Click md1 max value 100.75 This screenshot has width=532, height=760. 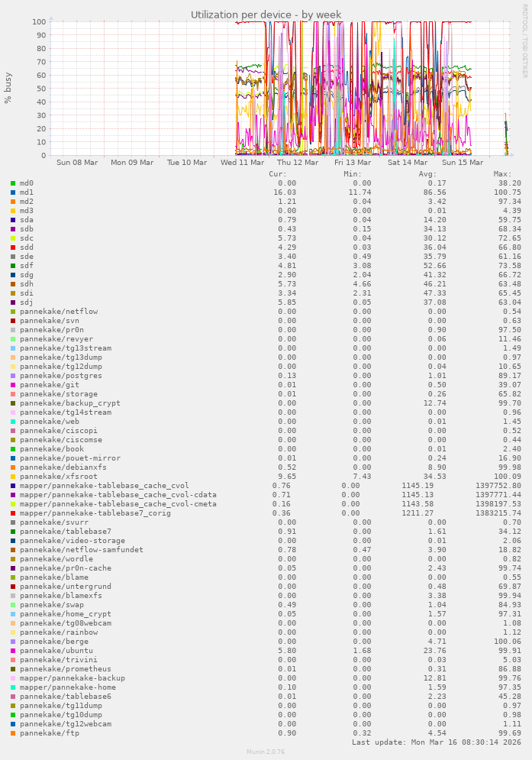pos(508,192)
